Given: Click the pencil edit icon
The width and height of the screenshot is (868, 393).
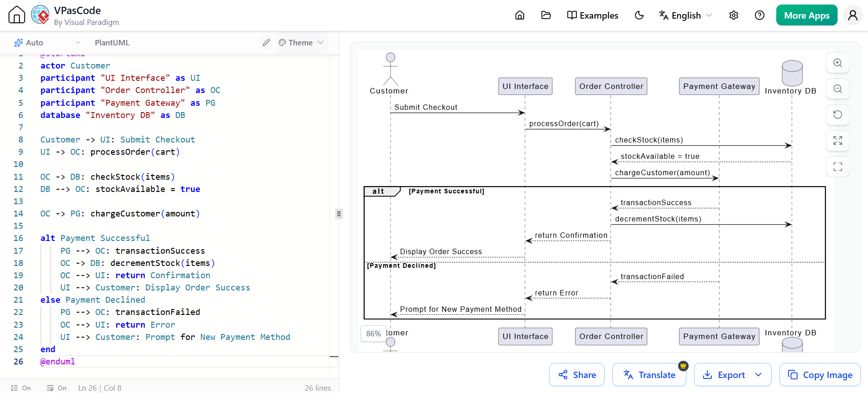Looking at the screenshot, I should tap(267, 43).
